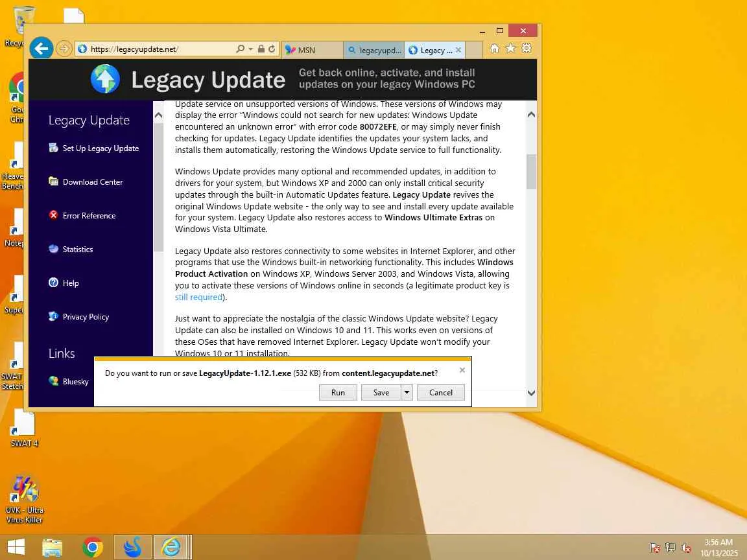Open the blue swan app on taskbar
This screenshot has width=747, height=560.
point(132,547)
